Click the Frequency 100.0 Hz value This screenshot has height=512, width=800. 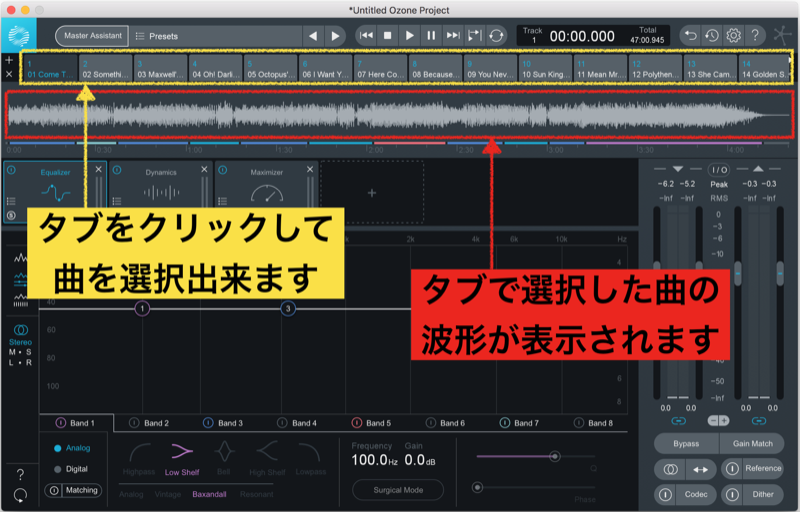point(374,460)
